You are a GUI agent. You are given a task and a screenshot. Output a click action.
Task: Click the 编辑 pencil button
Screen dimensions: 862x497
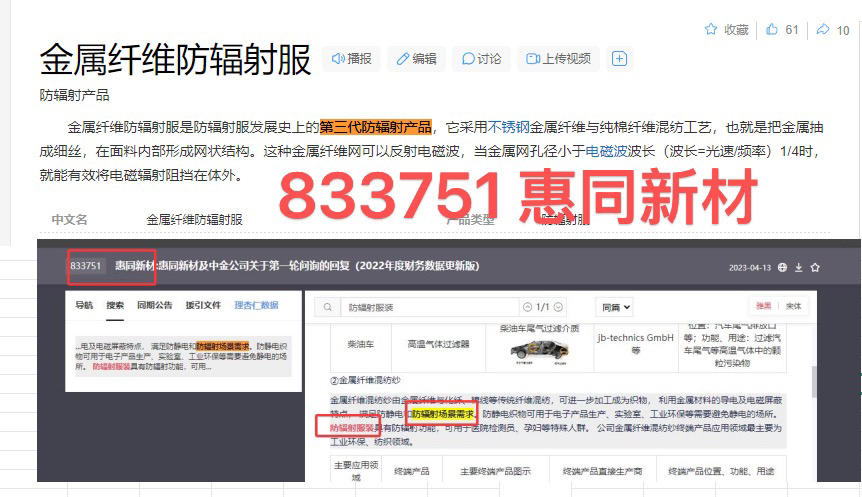(x=417, y=59)
